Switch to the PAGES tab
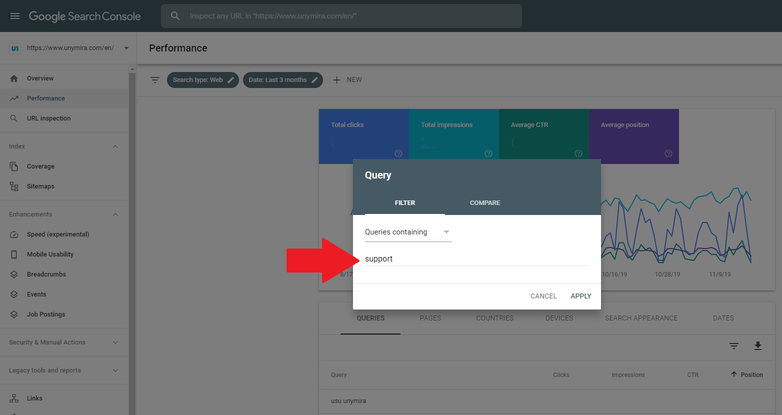This screenshot has height=415, width=782. coord(430,318)
